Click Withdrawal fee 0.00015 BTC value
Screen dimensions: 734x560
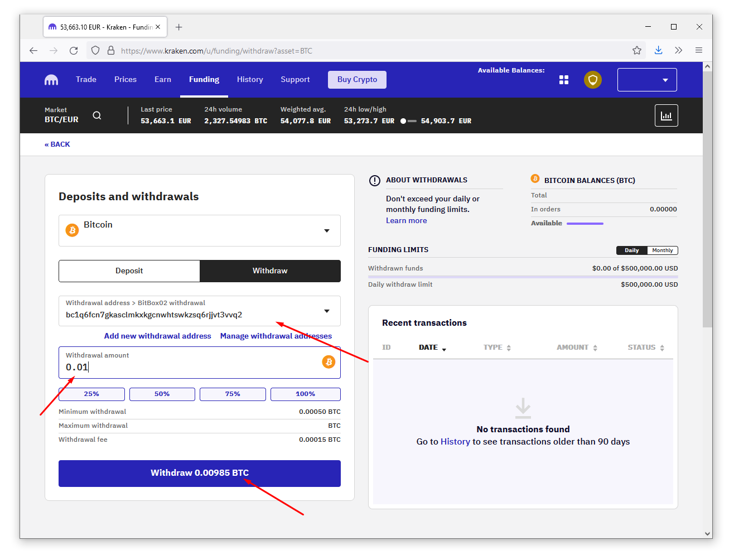tap(320, 440)
